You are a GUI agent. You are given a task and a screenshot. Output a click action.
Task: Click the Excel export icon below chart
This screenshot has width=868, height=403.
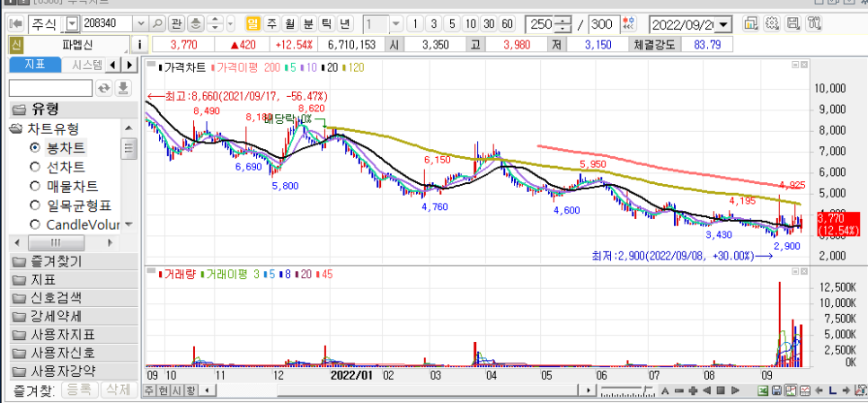click(763, 390)
